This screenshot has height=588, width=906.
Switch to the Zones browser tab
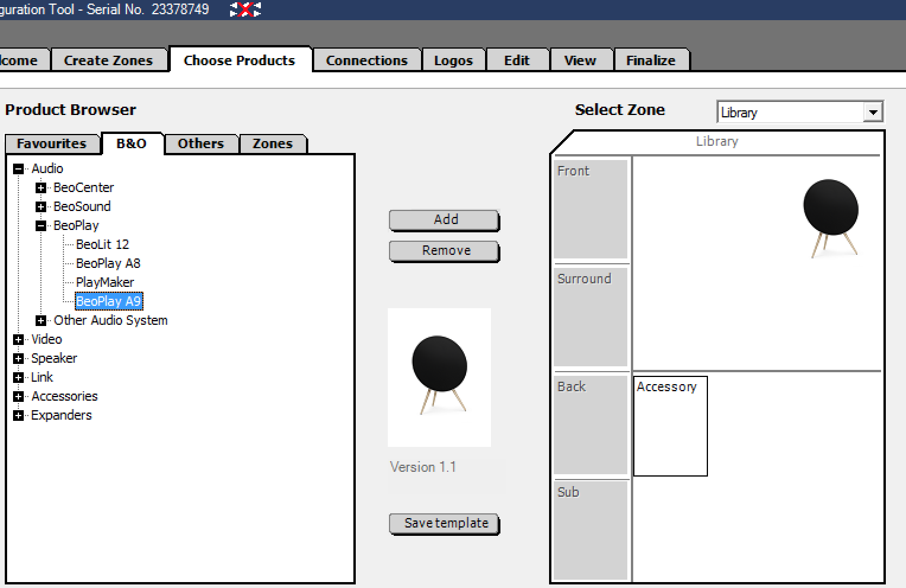tap(273, 144)
